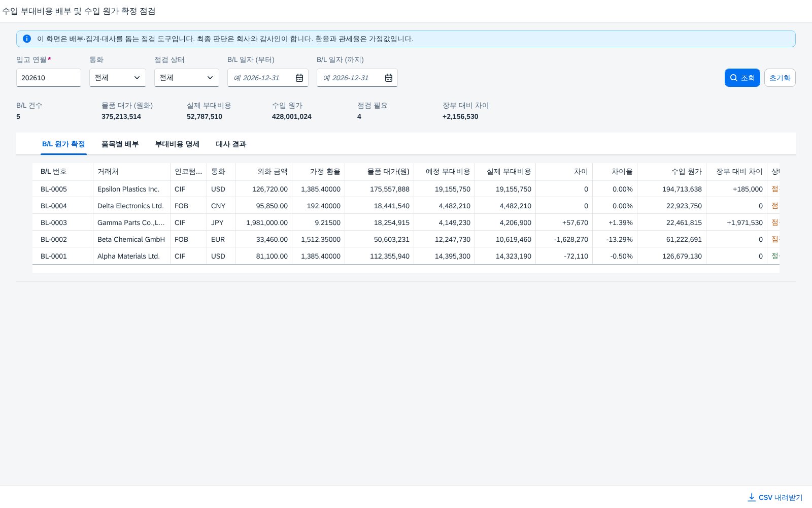Download data via CSV 내려받기
The image size is (812, 508).
click(x=775, y=497)
